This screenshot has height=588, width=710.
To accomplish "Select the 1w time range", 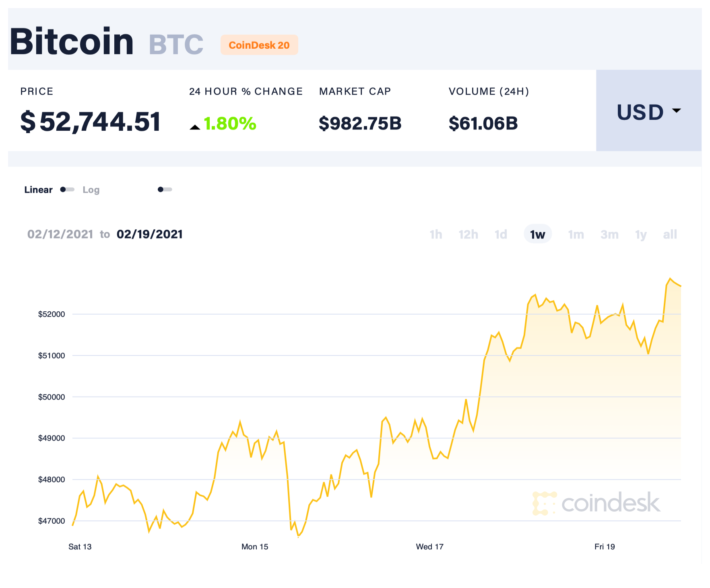I will tap(537, 234).
